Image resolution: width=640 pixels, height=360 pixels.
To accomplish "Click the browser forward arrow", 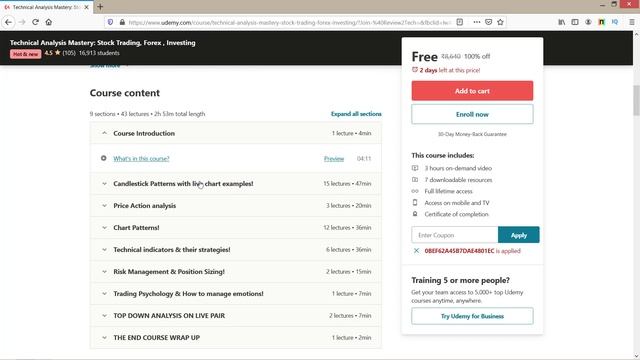I will 22,22.
